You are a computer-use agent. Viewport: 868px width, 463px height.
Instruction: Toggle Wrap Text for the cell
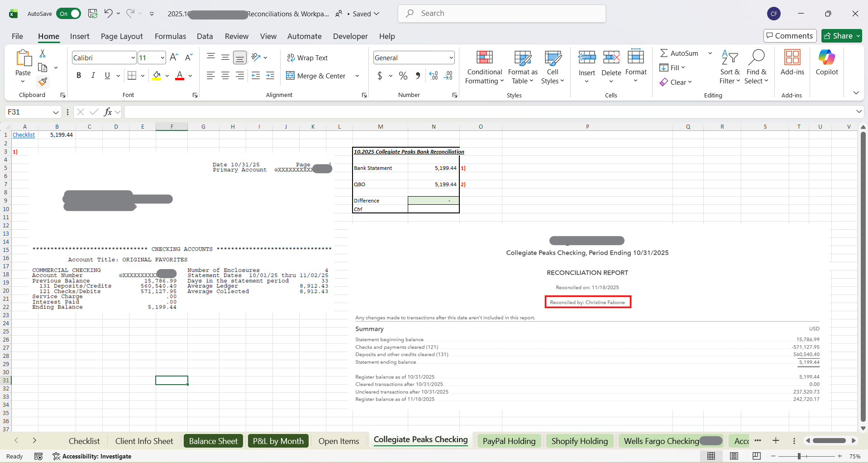point(307,58)
